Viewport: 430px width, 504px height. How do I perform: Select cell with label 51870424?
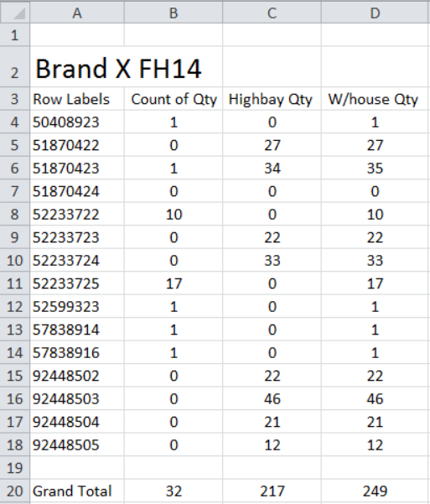[x=77, y=191]
